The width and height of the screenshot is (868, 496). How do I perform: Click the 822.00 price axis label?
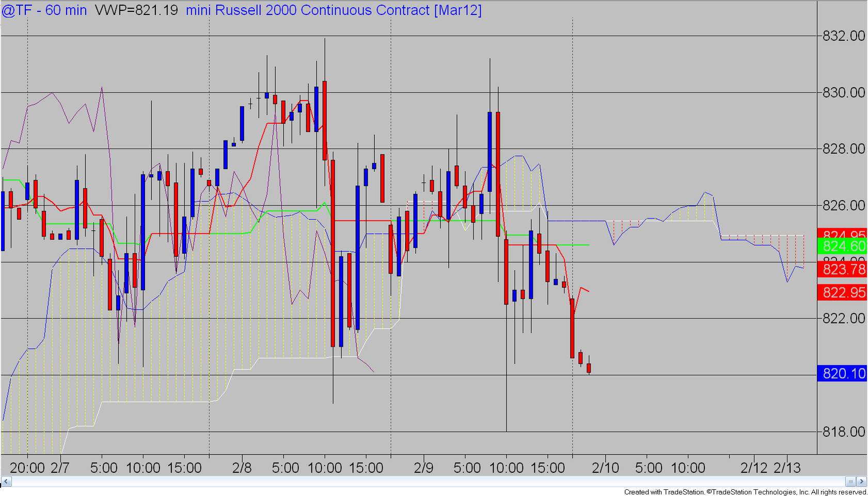point(844,318)
